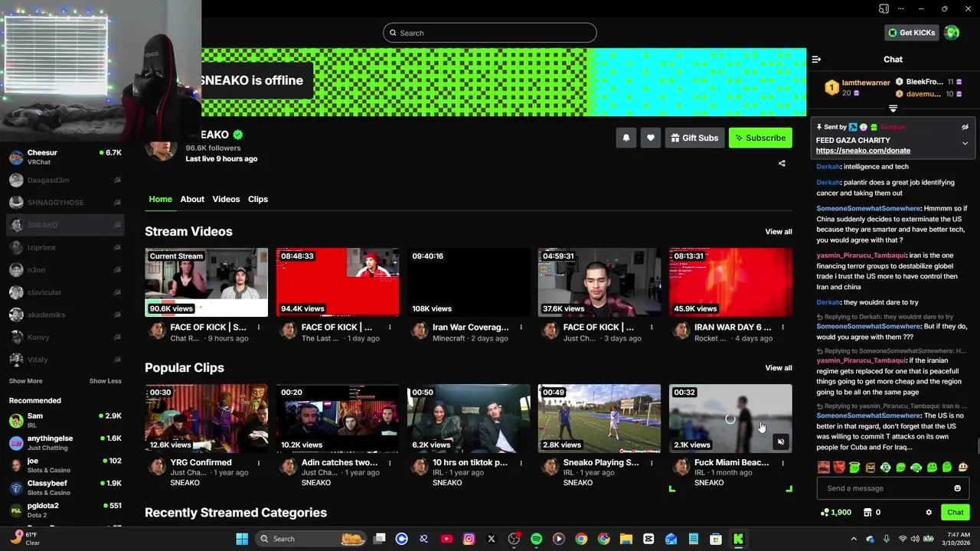The width and height of the screenshot is (980, 551).
Task: Click the Get KICKs button
Action: click(x=911, y=33)
